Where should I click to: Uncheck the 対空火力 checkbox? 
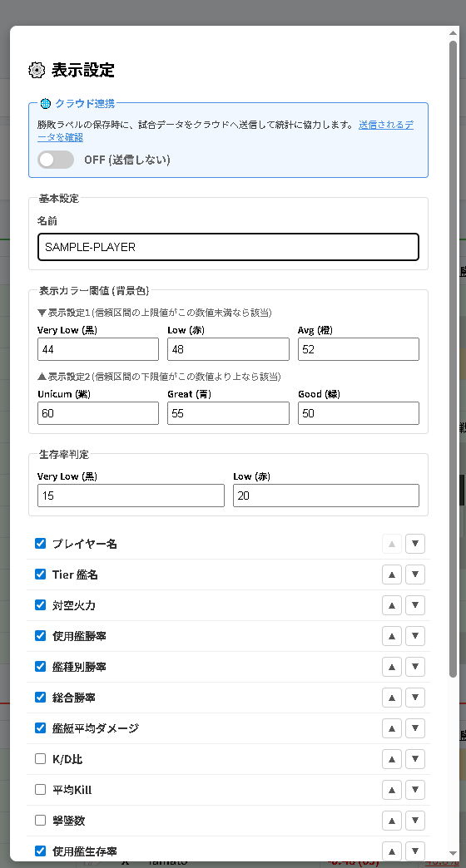(40, 604)
